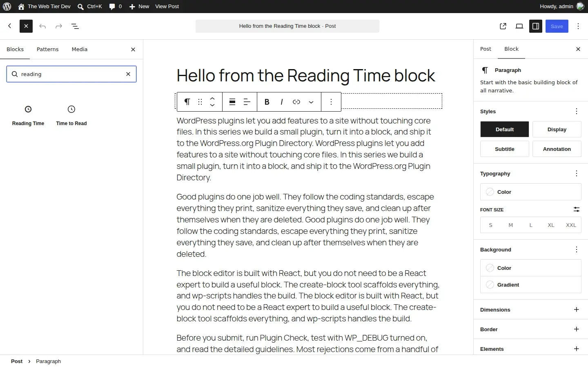
Task: Select XL font size
Action: point(551,225)
